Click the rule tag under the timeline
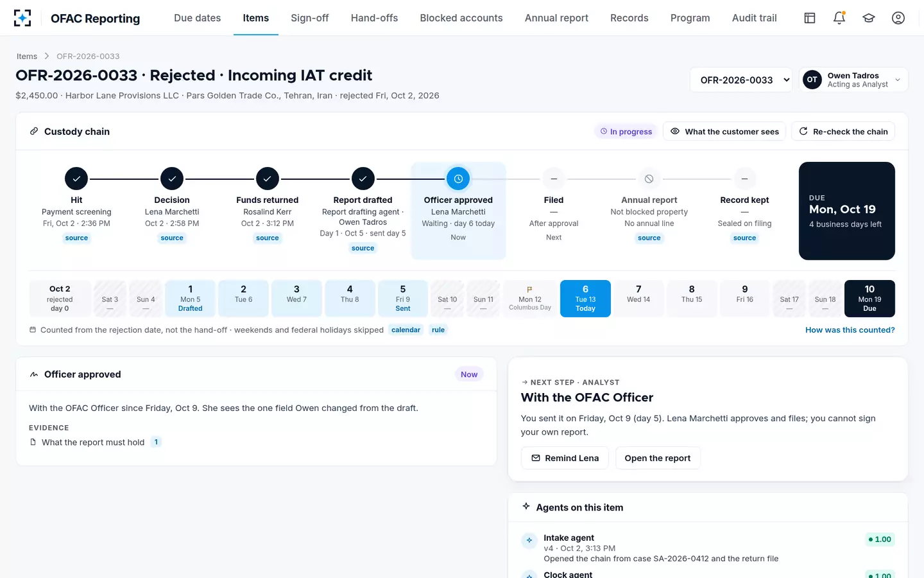This screenshot has width=924, height=578. click(x=438, y=330)
